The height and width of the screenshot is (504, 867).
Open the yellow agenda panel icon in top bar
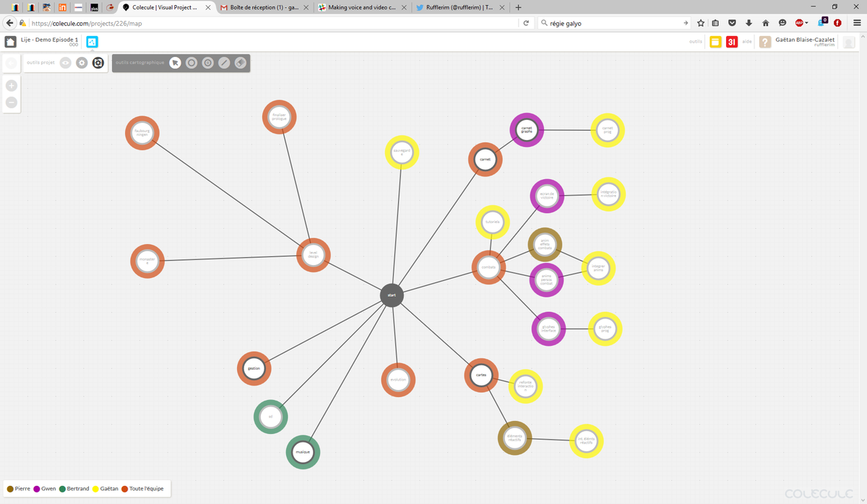[715, 42]
